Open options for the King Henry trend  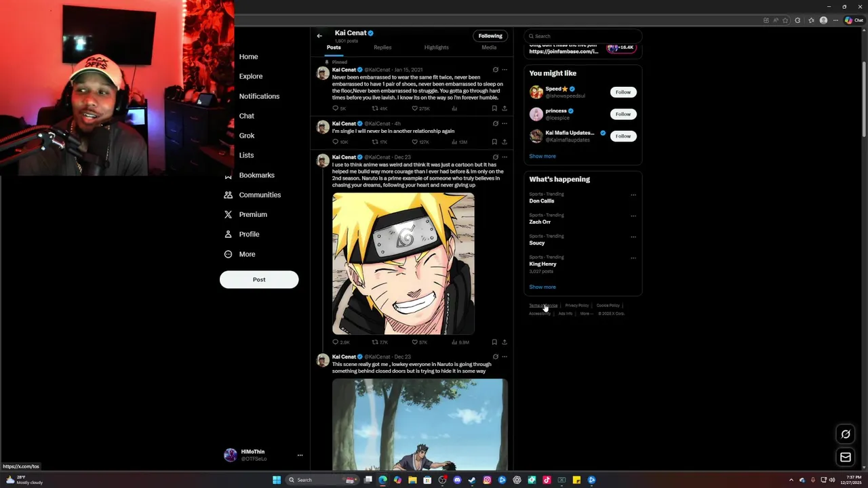pyautogui.click(x=633, y=258)
